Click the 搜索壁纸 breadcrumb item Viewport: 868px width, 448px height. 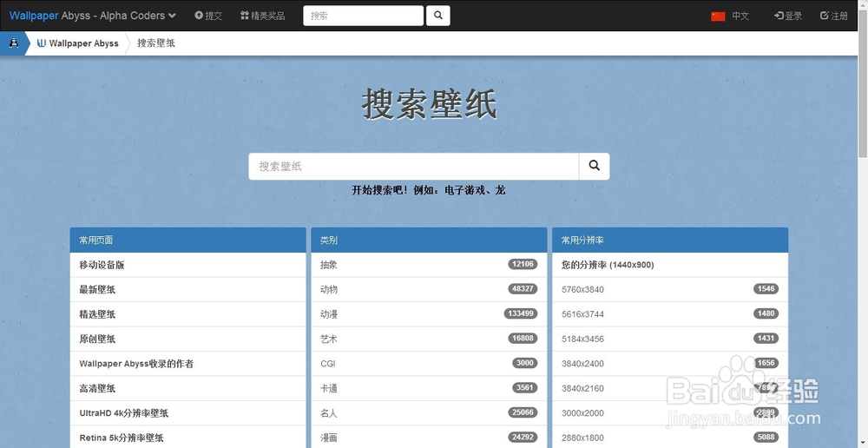(x=156, y=43)
